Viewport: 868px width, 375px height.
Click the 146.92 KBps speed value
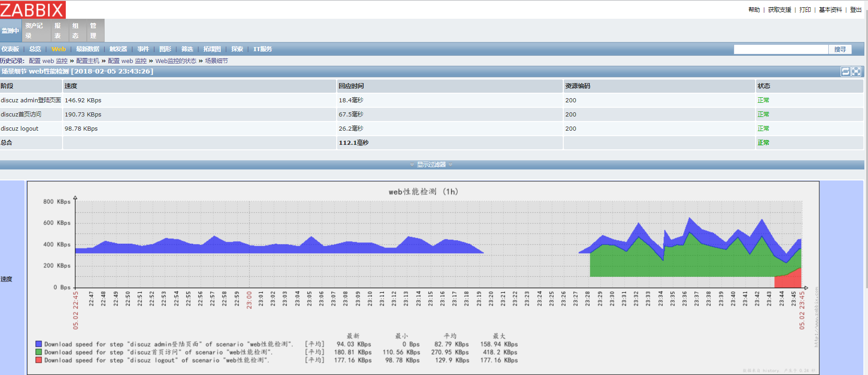tap(83, 100)
